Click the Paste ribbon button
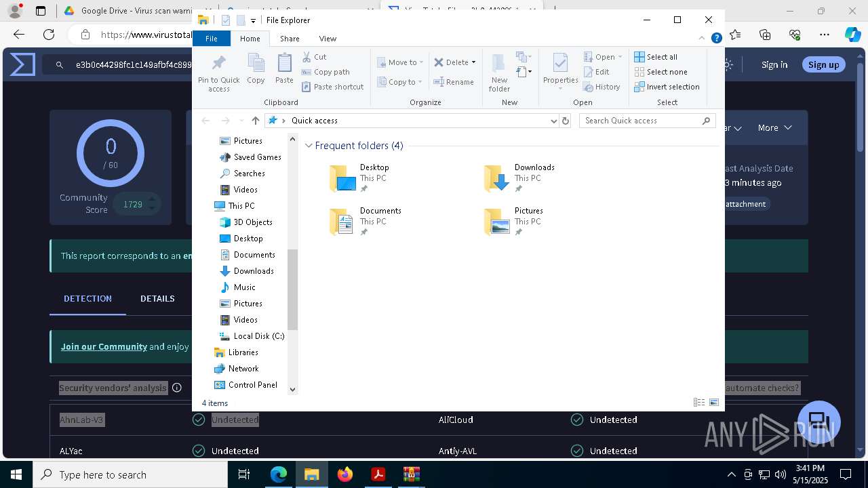Screen dimensions: 868x488 [x=284, y=69]
